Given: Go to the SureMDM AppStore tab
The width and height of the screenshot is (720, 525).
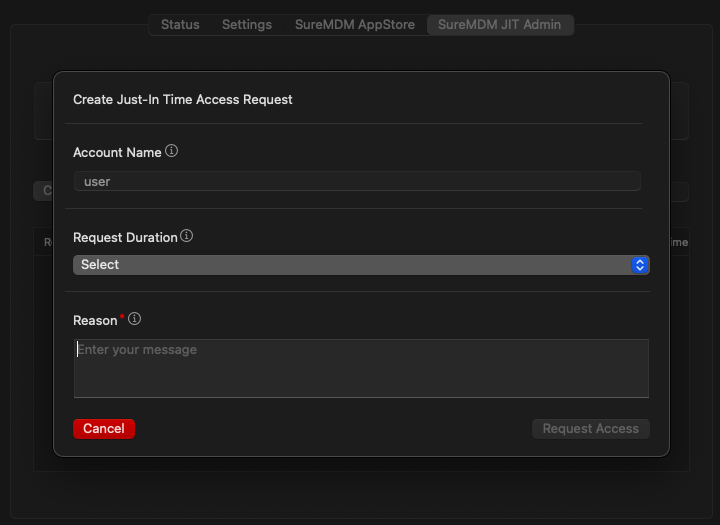Looking at the screenshot, I should tap(355, 25).
